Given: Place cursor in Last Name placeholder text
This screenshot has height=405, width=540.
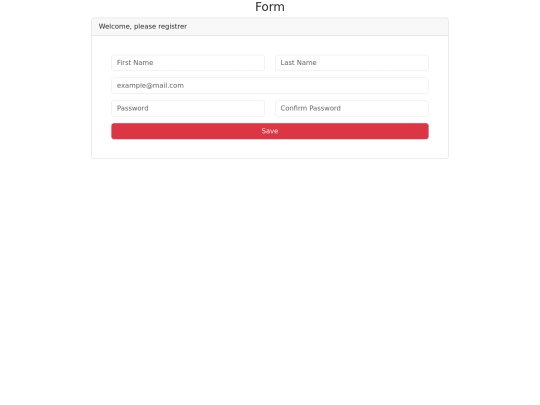Looking at the screenshot, I should click(x=298, y=63).
